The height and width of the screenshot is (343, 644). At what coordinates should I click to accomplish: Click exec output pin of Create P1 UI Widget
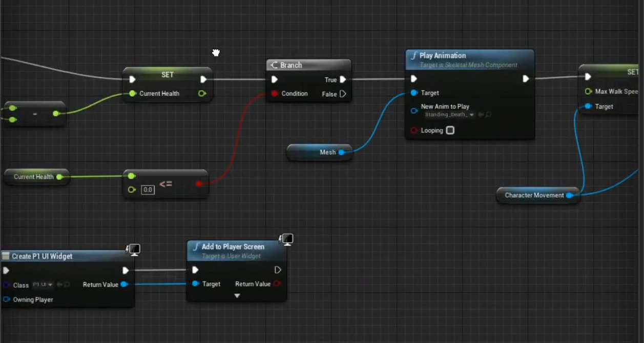(126, 270)
